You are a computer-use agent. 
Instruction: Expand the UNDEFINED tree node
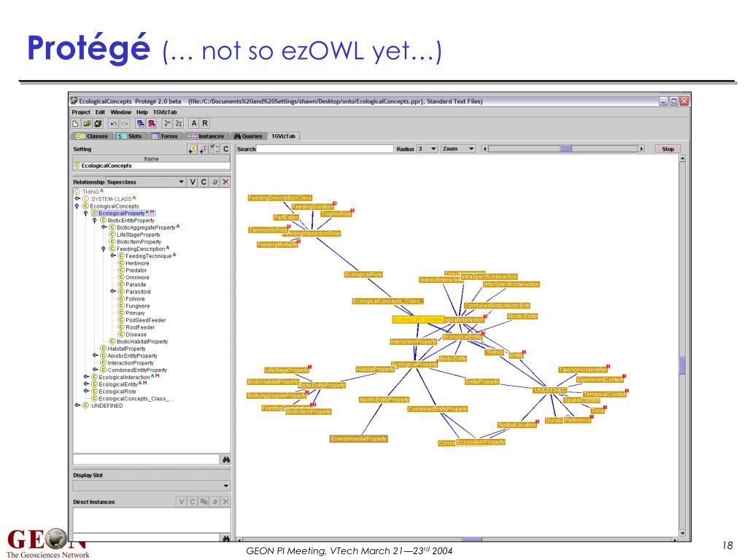coord(77,405)
